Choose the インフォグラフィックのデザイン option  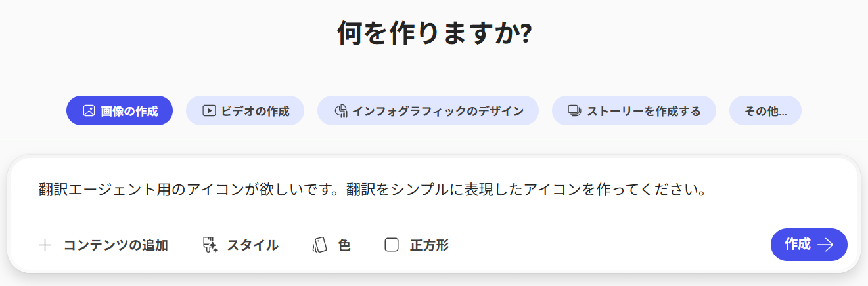pyautogui.click(x=438, y=111)
